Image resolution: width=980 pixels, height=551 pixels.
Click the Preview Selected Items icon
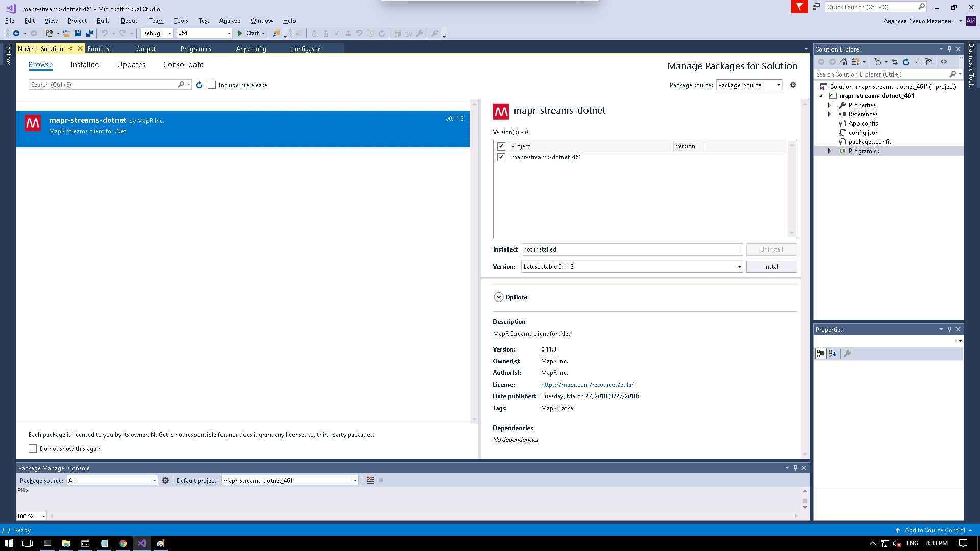tap(944, 62)
